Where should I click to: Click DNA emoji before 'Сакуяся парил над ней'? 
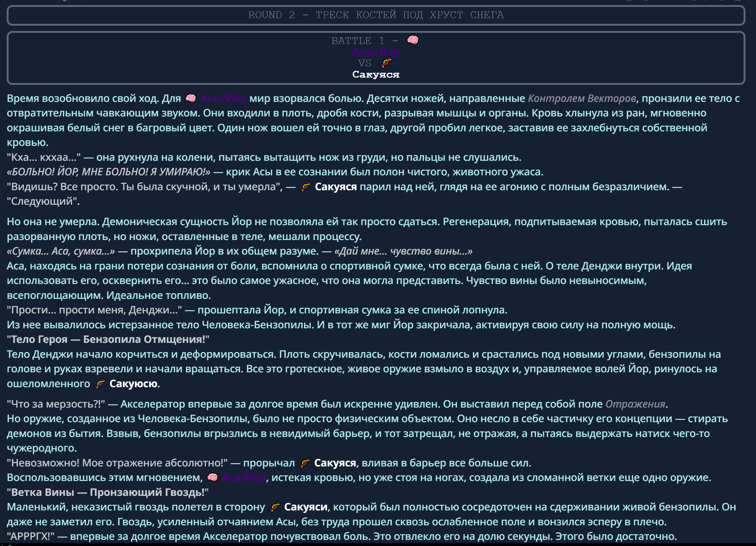(305, 187)
